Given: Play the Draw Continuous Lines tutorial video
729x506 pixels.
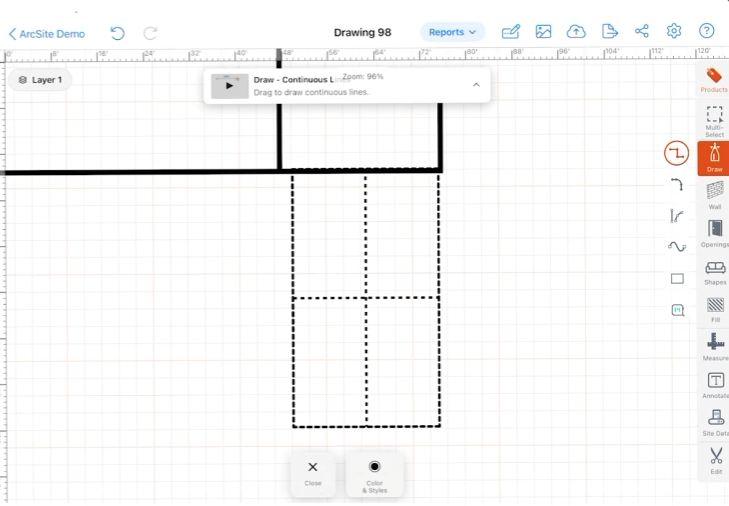Looking at the screenshot, I should (x=229, y=86).
